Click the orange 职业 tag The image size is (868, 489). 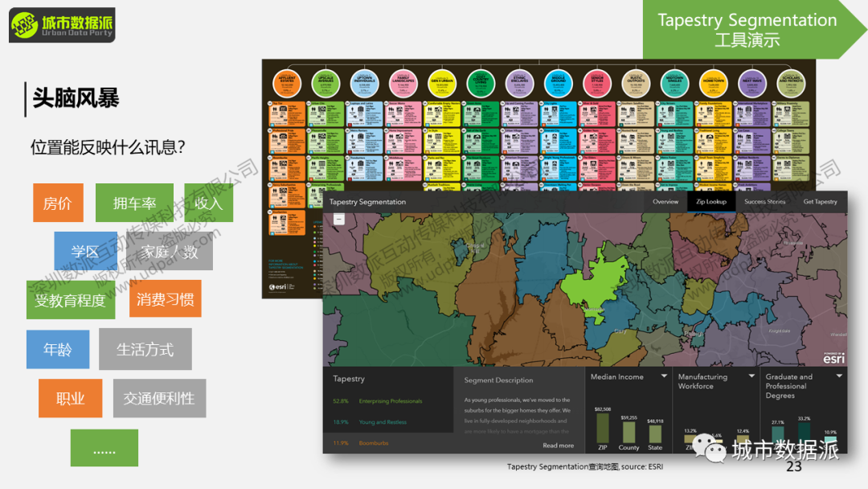[70, 398]
